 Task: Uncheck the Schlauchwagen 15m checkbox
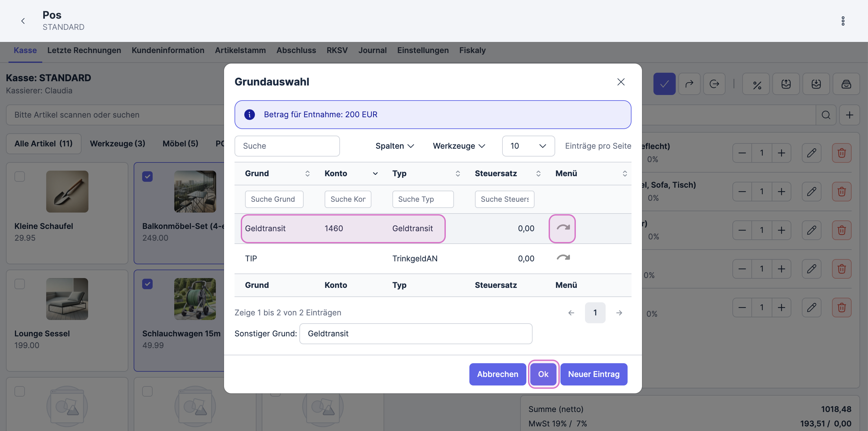click(x=147, y=284)
